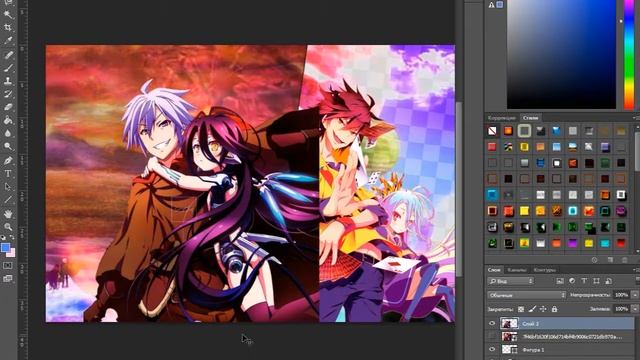Click the Quick Mask mode icon
Screen dimensions: 640x360
coord(8,266)
